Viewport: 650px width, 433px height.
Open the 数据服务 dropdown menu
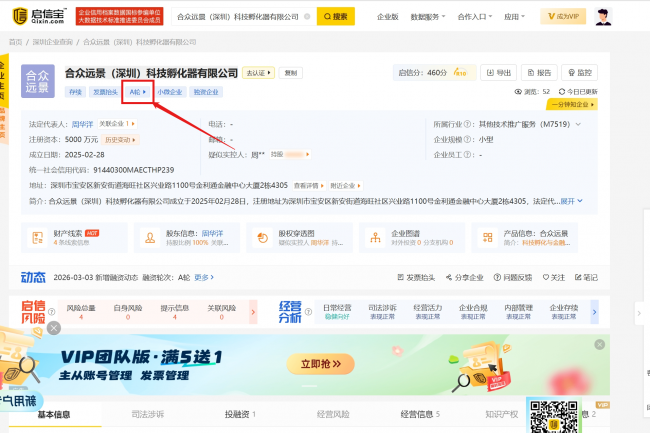[x=431, y=17]
